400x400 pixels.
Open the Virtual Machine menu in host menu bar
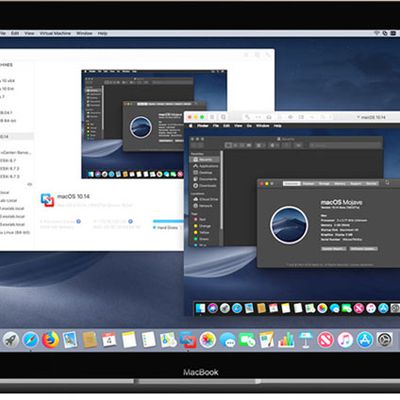coord(55,33)
